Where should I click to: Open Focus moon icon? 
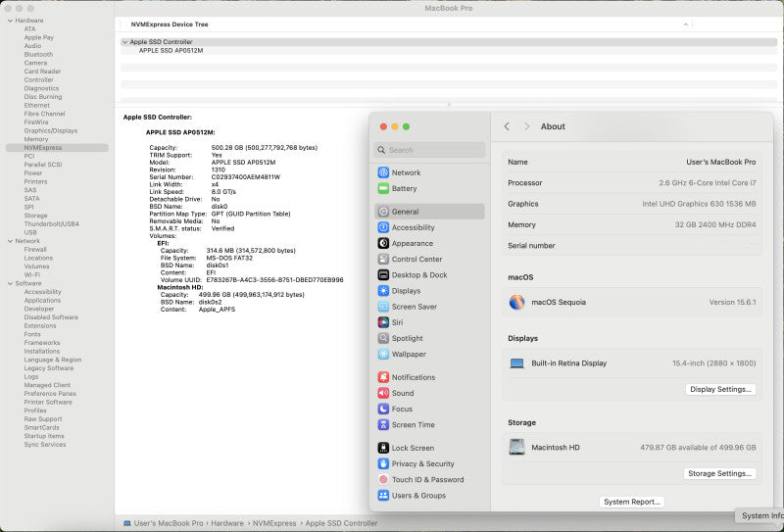pos(383,409)
